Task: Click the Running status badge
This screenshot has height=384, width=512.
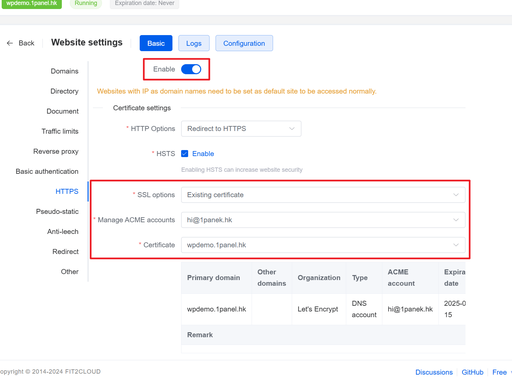Action: (x=86, y=3)
